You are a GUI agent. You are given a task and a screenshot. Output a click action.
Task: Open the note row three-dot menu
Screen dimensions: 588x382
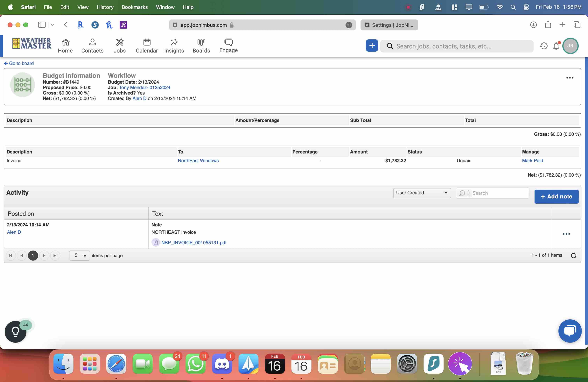tap(566, 234)
